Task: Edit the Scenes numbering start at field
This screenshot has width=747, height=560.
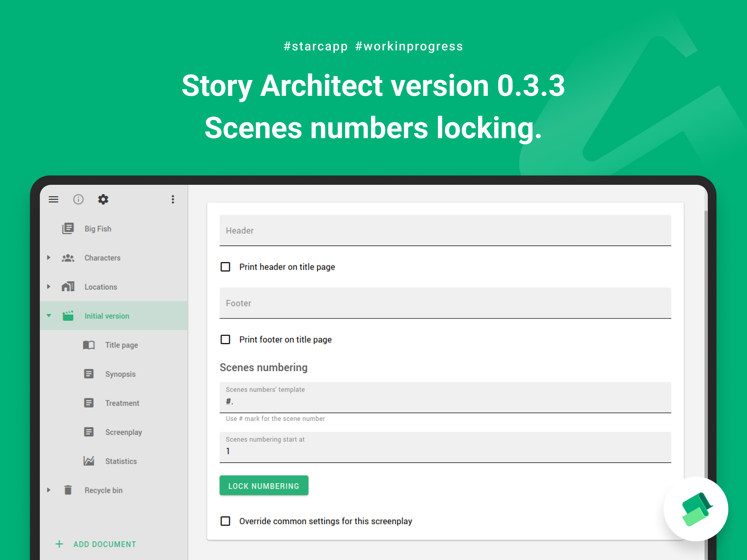Action: pos(445,447)
